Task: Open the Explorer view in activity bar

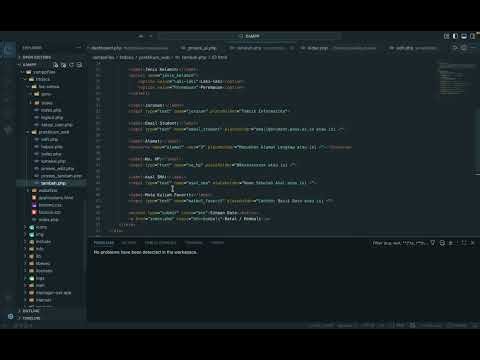Action: tap(8, 50)
